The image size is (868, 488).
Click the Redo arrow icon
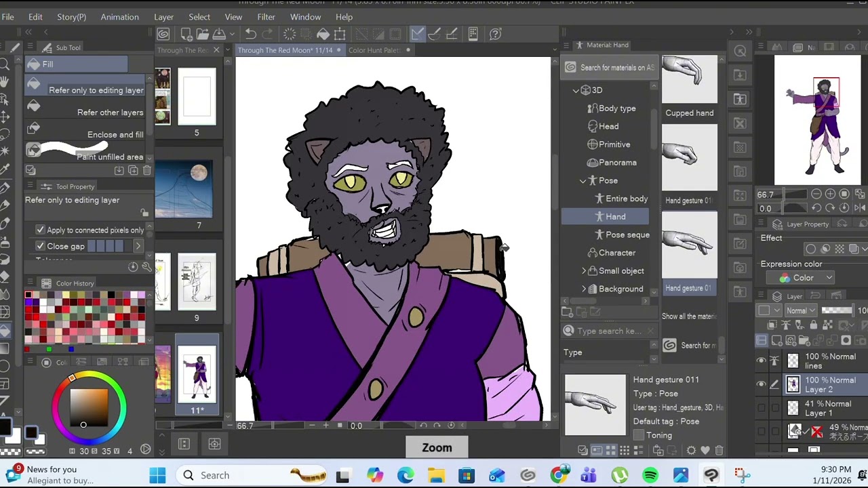click(x=267, y=34)
